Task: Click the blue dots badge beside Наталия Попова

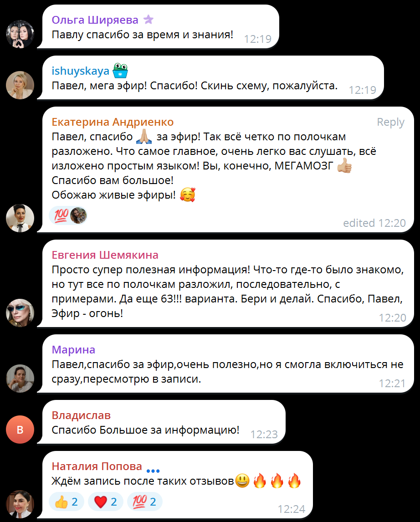Action: point(153,471)
